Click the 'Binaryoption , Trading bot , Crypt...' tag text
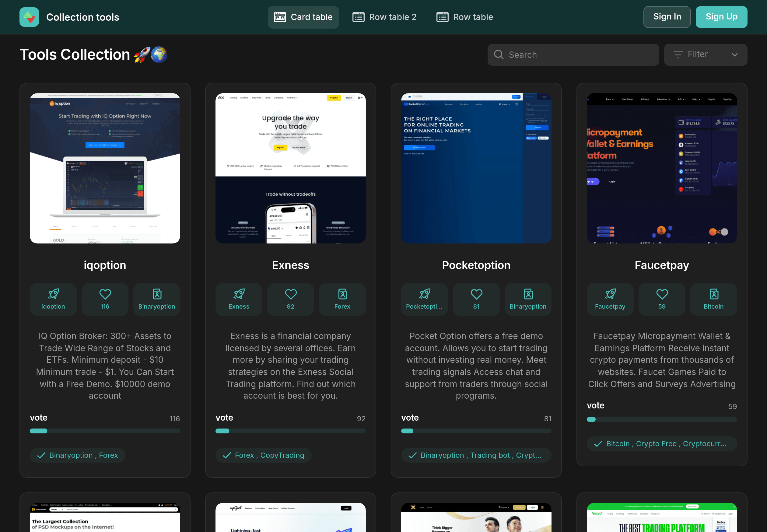The height and width of the screenshot is (532, 767). pyautogui.click(x=481, y=455)
